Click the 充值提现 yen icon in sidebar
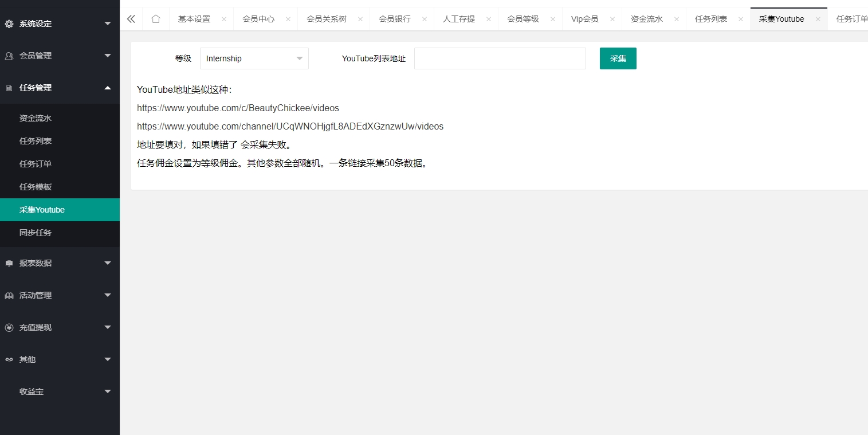This screenshot has width=868, height=435. point(9,327)
